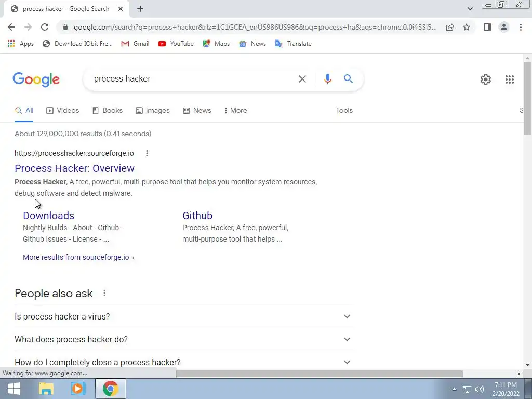
Task: Click the horizontal scrollbar right arrow
Action: (x=518, y=374)
